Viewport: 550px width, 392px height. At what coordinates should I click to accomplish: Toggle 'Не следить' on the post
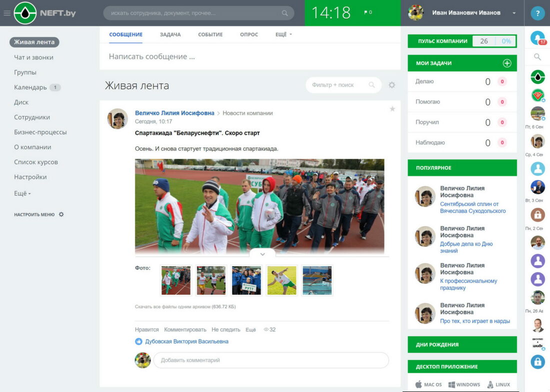click(x=226, y=329)
